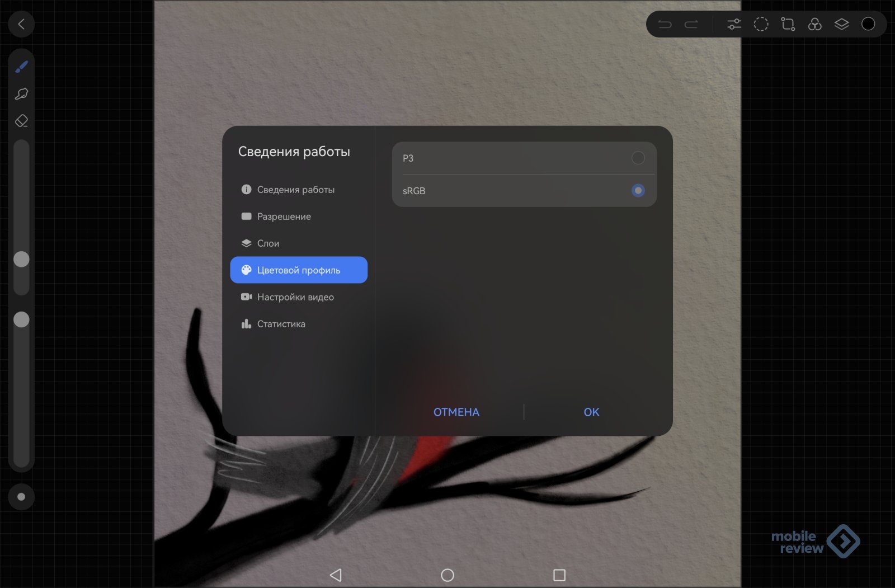Click the Undo arrow in the top toolbar

(665, 24)
